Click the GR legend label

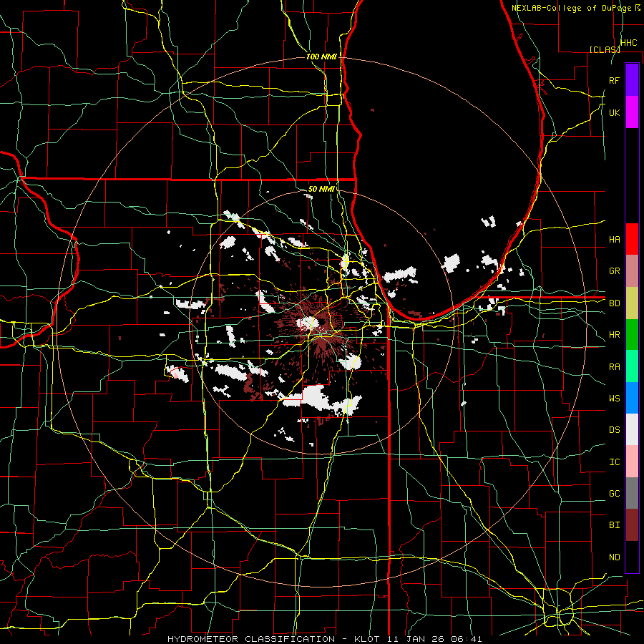pyautogui.click(x=614, y=271)
